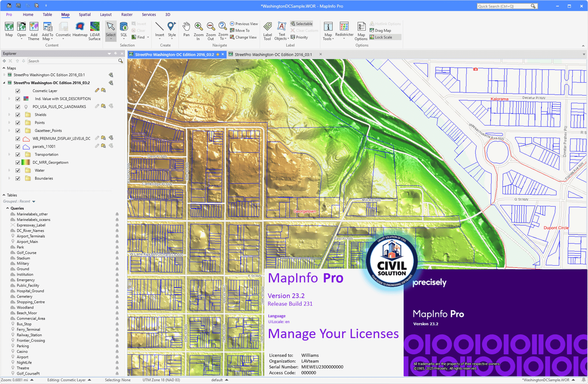Expand the Transportation layer group
Image resolution: width=588 pixels, height=384 pixels.
[9, 154]
